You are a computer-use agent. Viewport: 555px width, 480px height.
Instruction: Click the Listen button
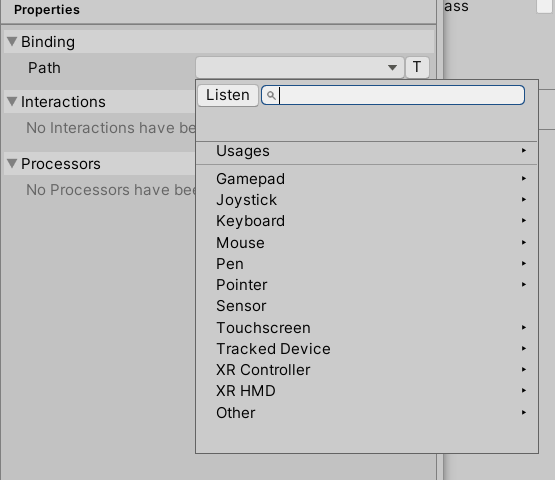tap(228, 95)
